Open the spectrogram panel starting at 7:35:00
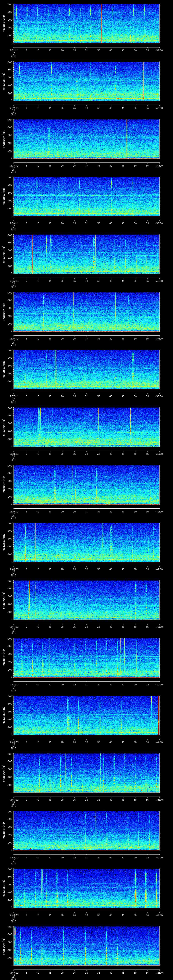Image resolution: width=173 pixels, height=980 pixels. point(87,254)
